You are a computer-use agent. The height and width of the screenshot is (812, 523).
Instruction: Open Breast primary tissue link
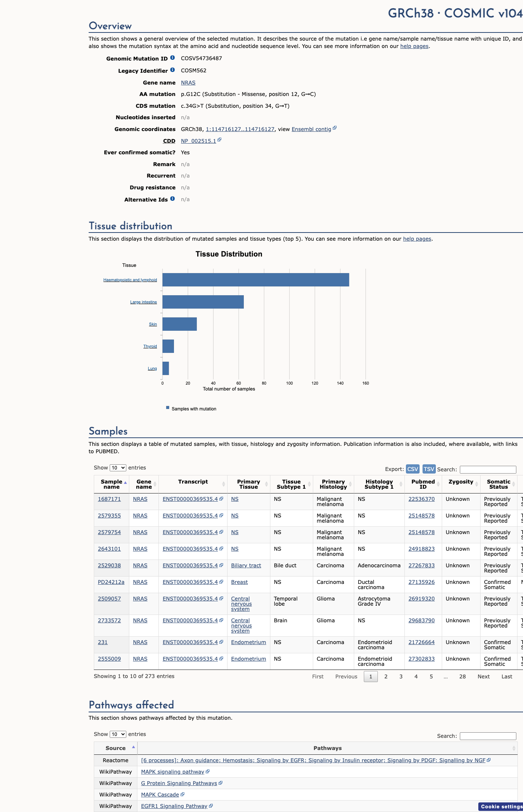click(x=239, y=582)
